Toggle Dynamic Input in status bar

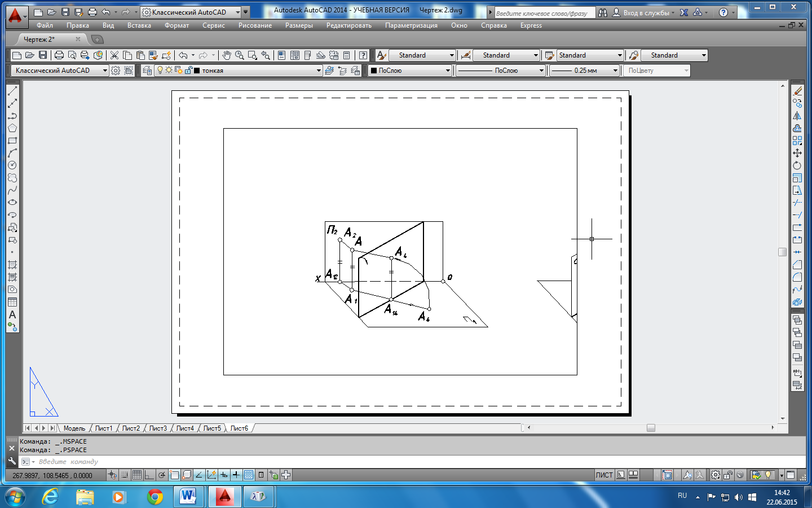pos(224,475)
